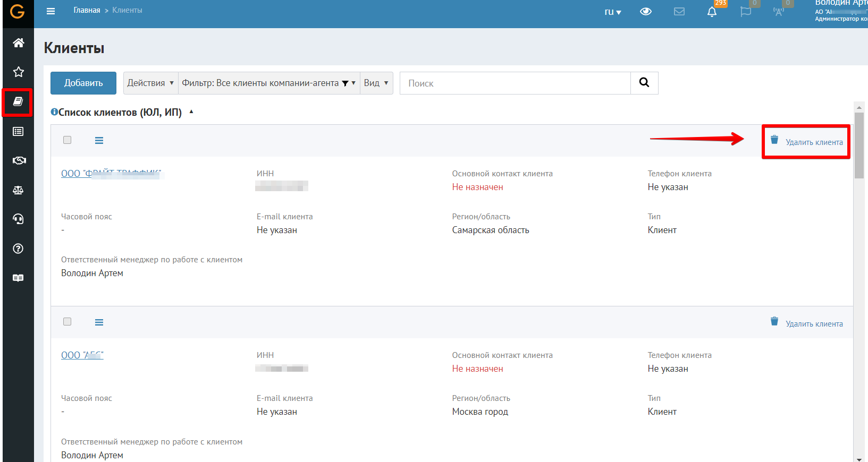Open the handshake sidebar icon
Viewport: 868px width, 462px height.
pos(18,160)
